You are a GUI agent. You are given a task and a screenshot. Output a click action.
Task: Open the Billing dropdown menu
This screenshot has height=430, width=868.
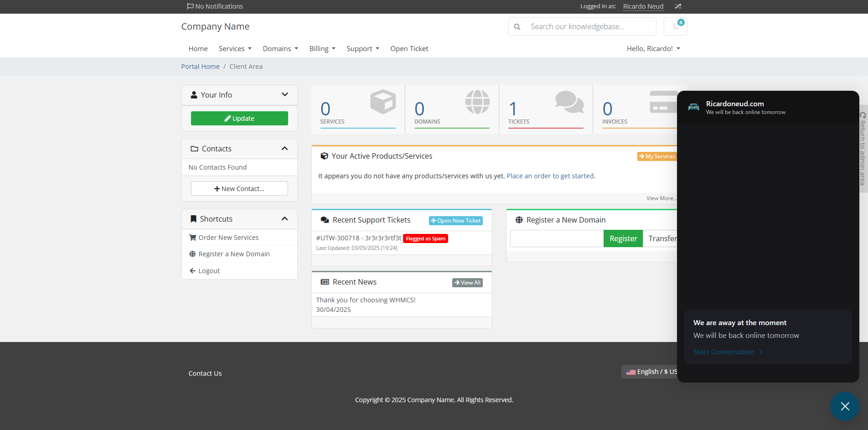pos(322,49)
